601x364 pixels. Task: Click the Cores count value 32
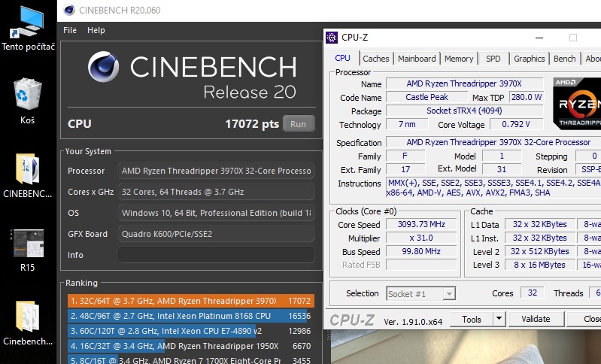tap(532, 293)
